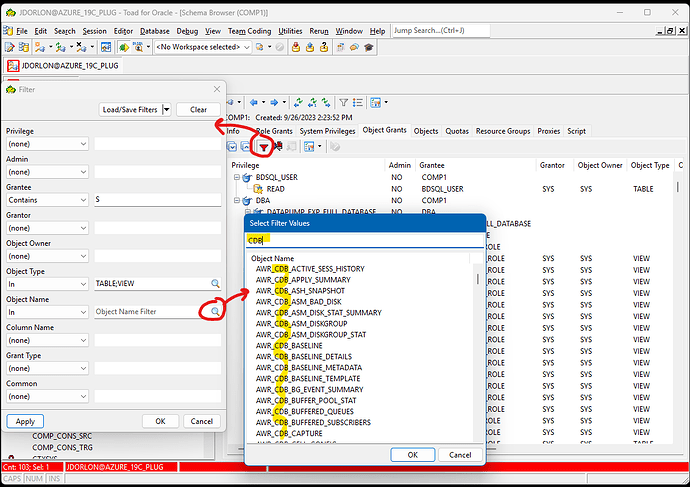
Task: Switch to the Quotas tab
Action: (x=456, y=131)
